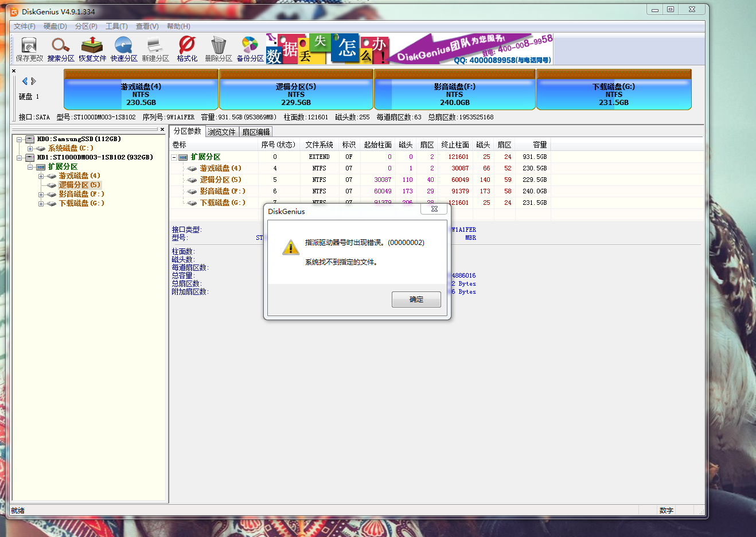Close the left disk tree panel
Viewport: 756px width, 537px height.
click(x=162, y=130)
